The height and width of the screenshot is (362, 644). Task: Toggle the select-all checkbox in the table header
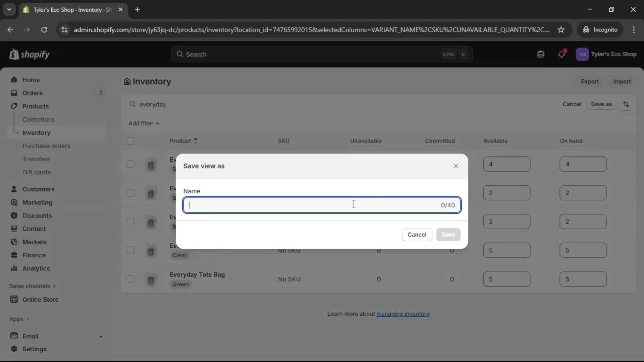(x=130, y=141)
